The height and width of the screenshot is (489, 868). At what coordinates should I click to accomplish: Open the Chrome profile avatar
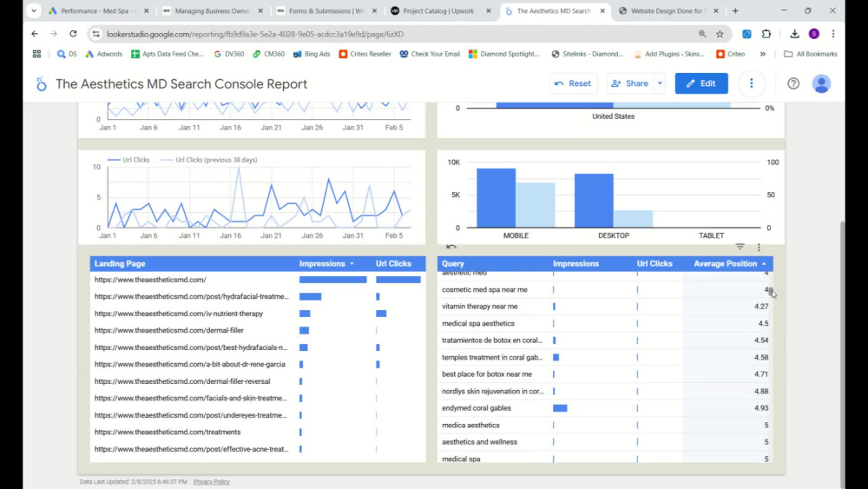(x=814, y=34)
